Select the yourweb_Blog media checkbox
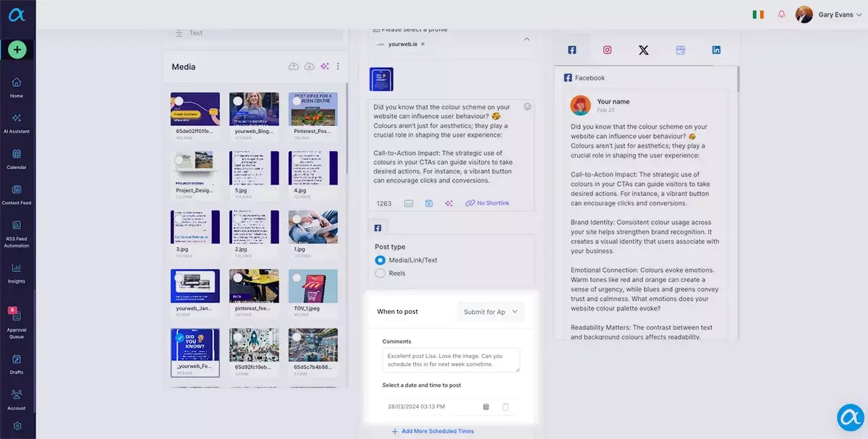This screenshot has width=868, height=439. 237,101
